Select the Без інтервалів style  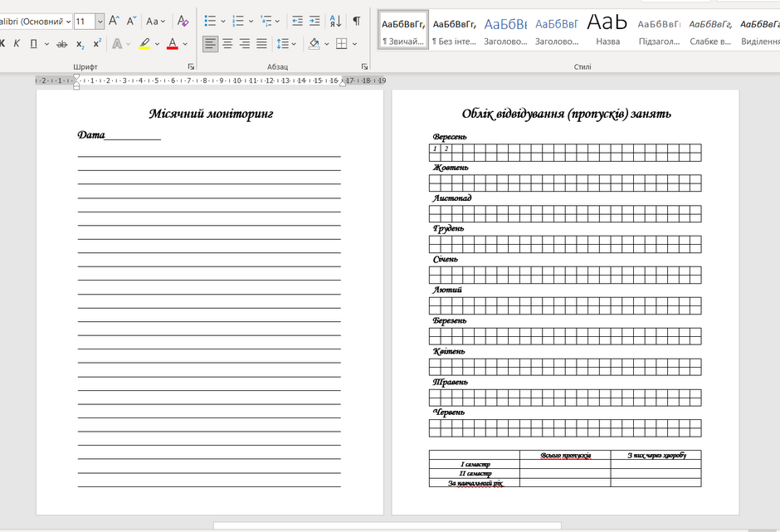point(454,31)
